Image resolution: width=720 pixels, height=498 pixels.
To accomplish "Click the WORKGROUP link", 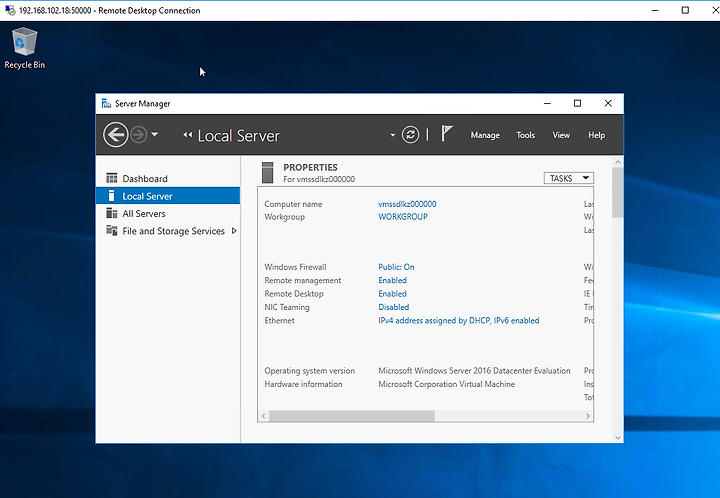I will (x=403, y=217).
